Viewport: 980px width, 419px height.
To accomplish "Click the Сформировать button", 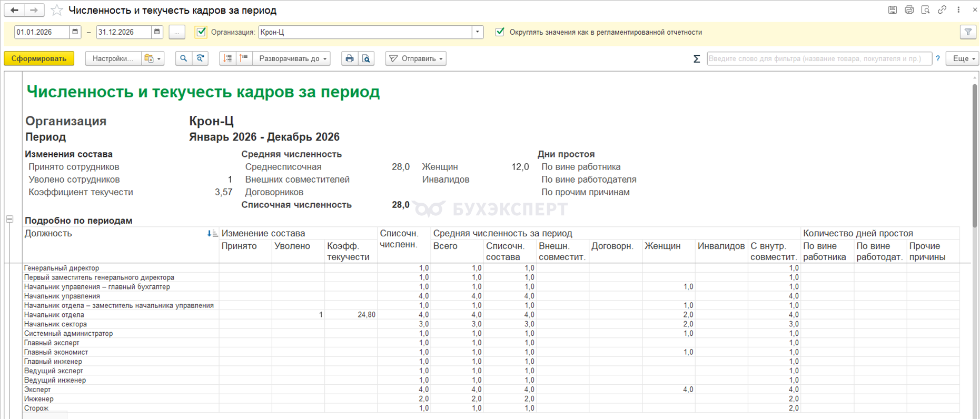I will [39, 58].
